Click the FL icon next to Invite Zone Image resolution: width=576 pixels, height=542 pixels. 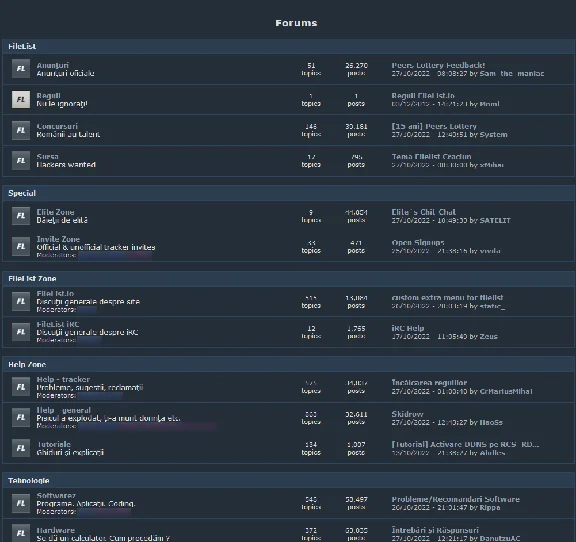pyautogui.click(x=21, y=246)
